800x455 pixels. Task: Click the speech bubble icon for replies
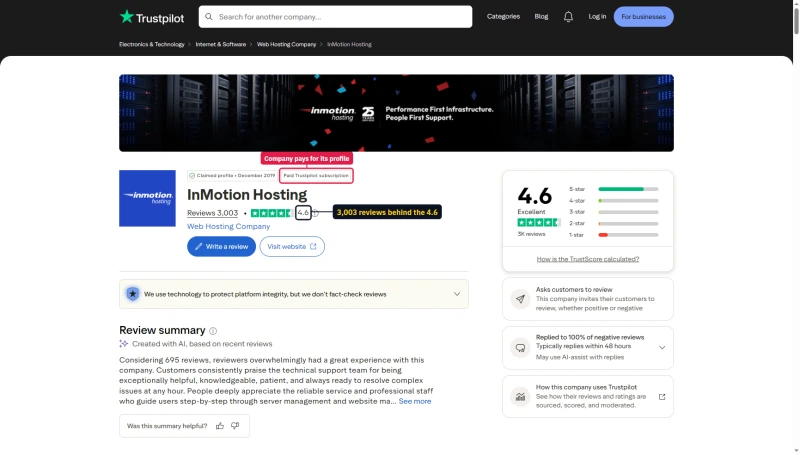pyautogui.click(x=520, y=348)
